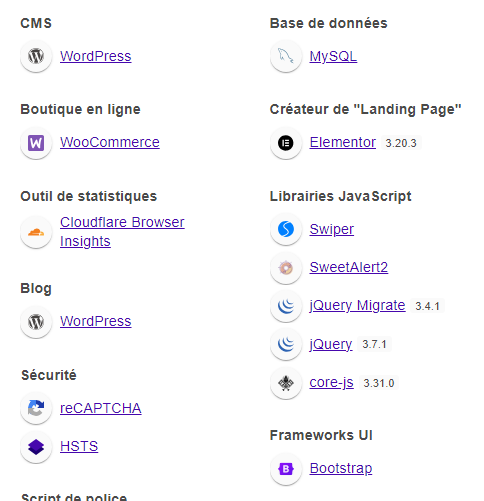Follow the jQuery link with version 3.7.1
Screen dimensions: 484x501
click(x=331, y=344)
